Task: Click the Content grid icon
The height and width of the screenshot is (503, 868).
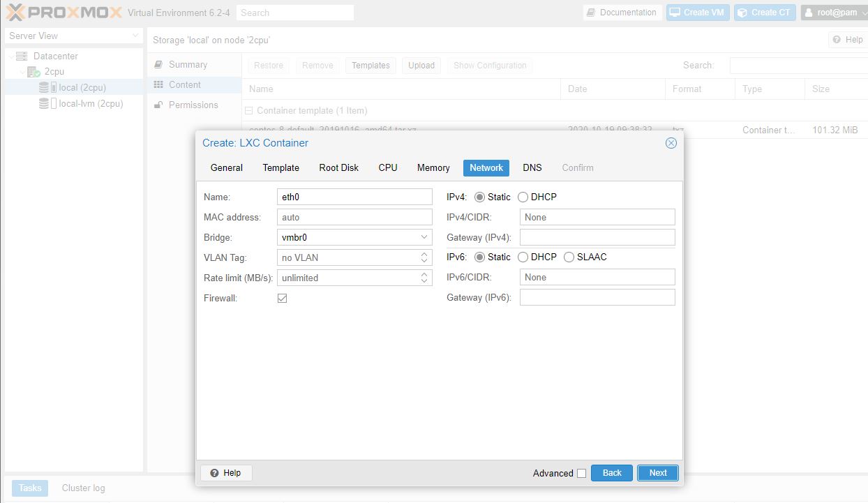Action: (158, 85)
